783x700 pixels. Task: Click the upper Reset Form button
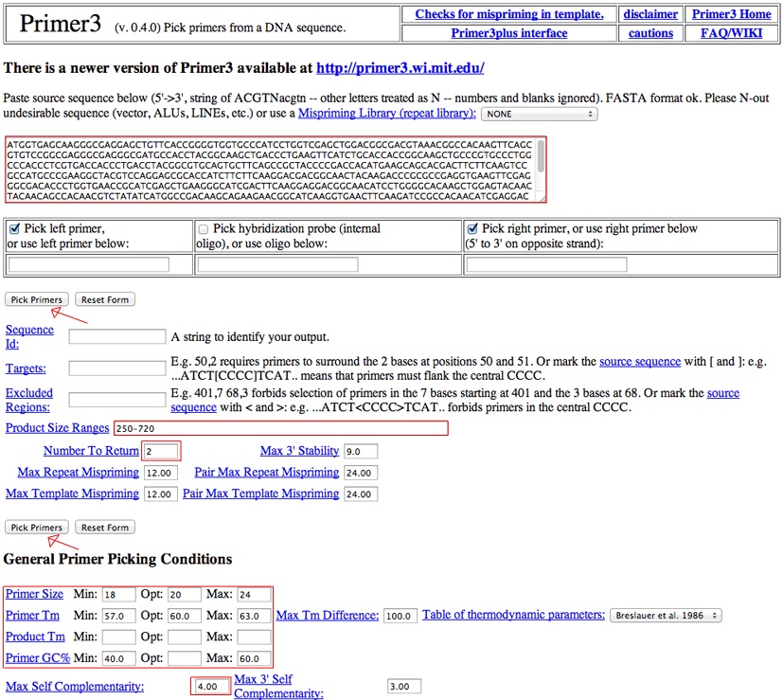pyautogui.click(x=105, y=299)
